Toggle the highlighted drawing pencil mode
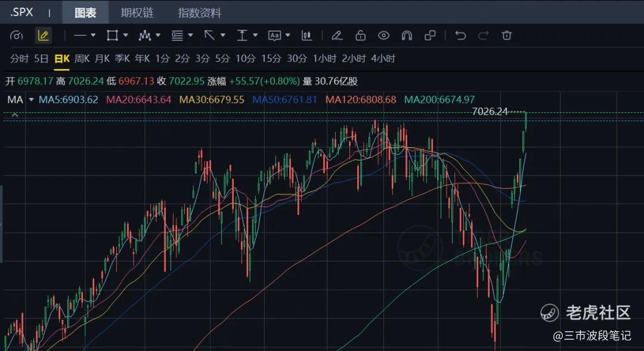The width and height of the screenshot is (644, 351). click(x=43, y=36)
